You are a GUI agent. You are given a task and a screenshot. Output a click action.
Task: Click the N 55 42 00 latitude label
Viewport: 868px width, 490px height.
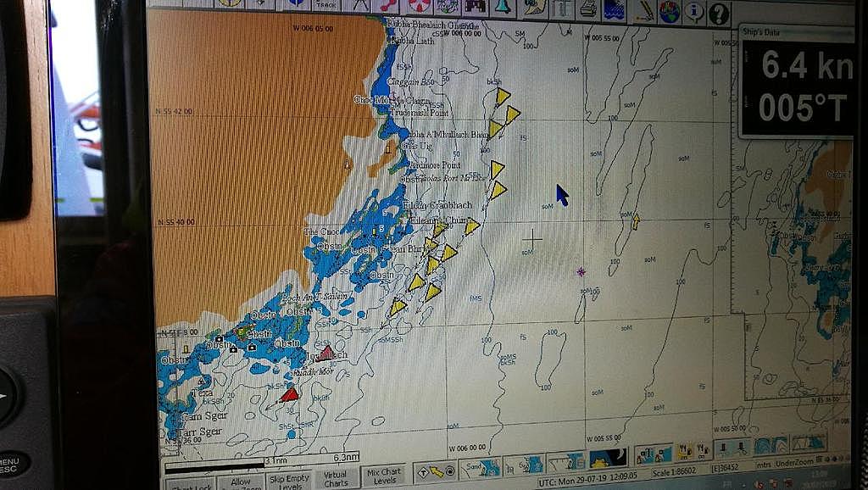click(x=175, y=111)
